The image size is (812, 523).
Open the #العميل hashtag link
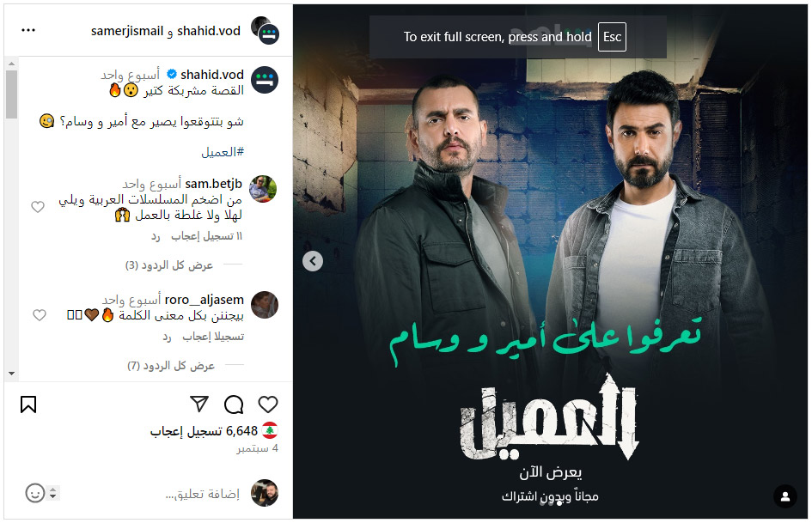pos(223,152)
